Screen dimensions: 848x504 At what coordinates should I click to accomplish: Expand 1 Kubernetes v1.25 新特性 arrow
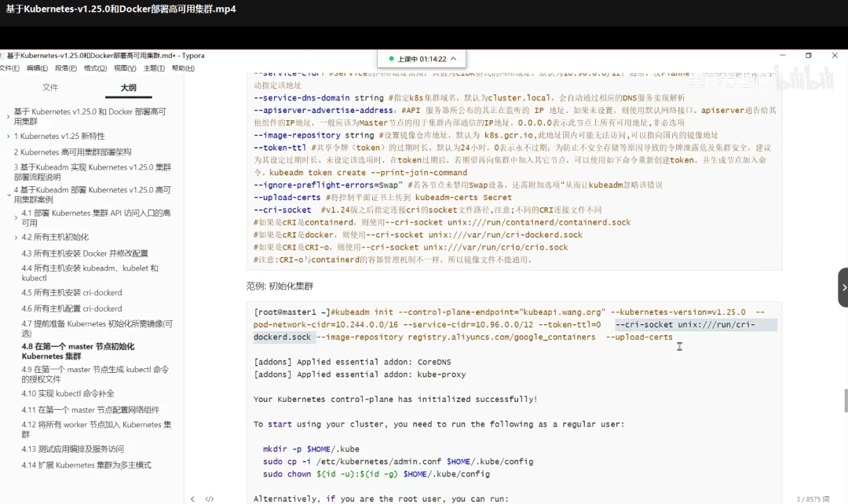[x=8, y=137]
